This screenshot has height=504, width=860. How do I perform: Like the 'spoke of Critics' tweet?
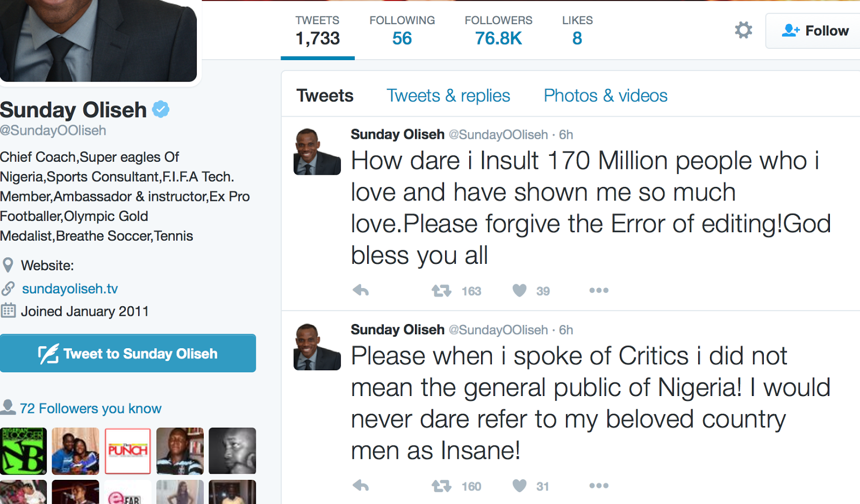click(519, 486)
